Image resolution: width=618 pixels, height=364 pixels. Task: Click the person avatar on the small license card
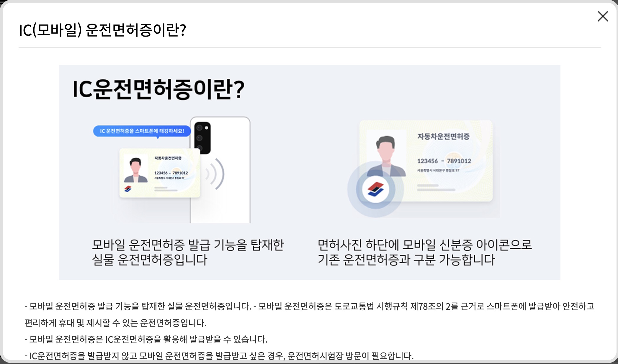[x=135, y=170]
